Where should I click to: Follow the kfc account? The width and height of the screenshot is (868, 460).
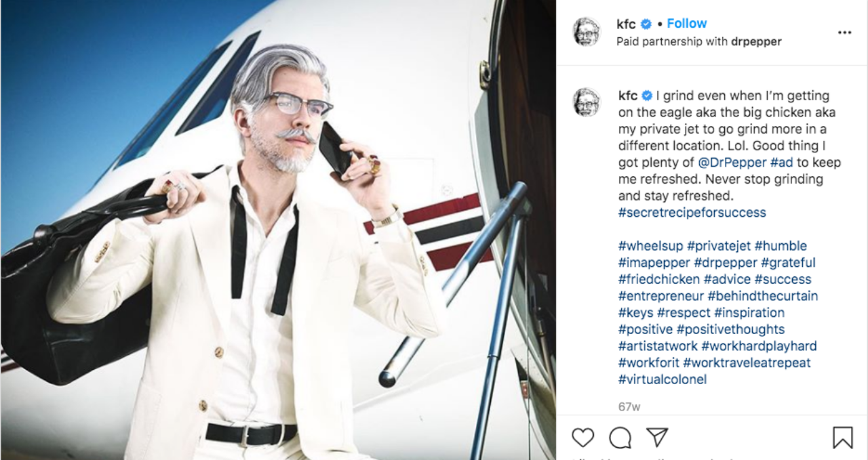pyautogui.click(x=686, y=24)
